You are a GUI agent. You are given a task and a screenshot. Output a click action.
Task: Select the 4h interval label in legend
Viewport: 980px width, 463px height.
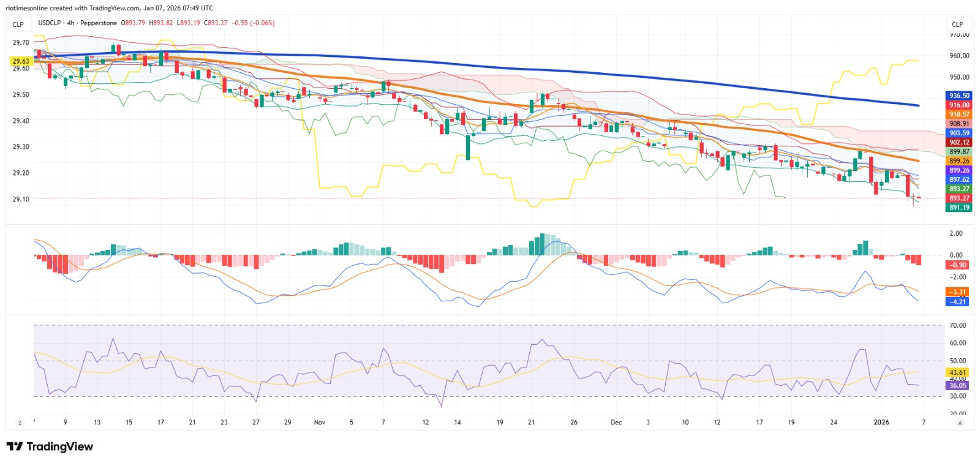[x=70, y=23]
